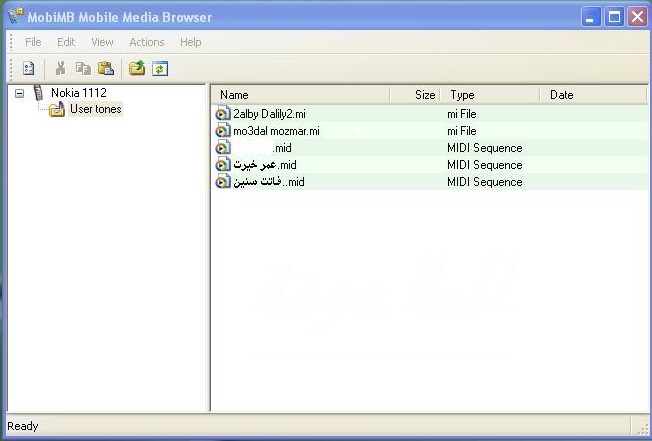Screen dimensions: 652x441
Task: Sort files by the Size column header
Action: tap(415, 95)
